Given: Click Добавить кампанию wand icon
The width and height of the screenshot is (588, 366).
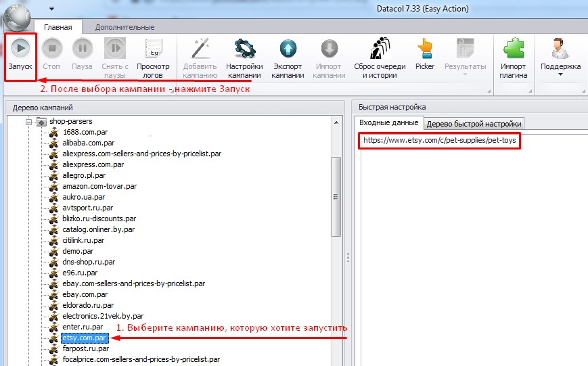Looking at the screenshot, I should pos(201,48).
